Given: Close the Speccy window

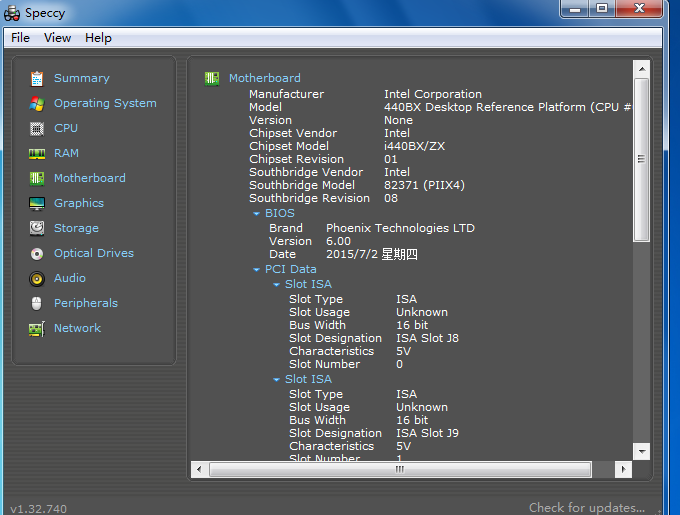Looking at the screenshot, I should [x=639, y=8].
